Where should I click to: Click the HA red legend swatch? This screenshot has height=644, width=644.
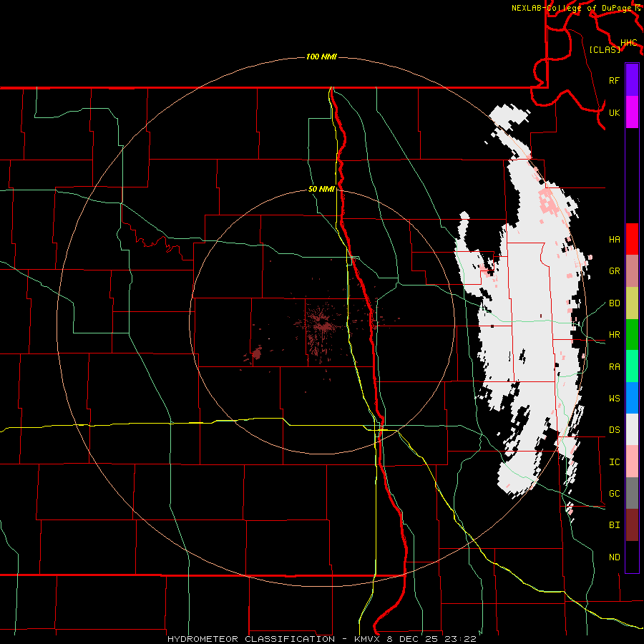pyautogui.click(x=632, y=239)
